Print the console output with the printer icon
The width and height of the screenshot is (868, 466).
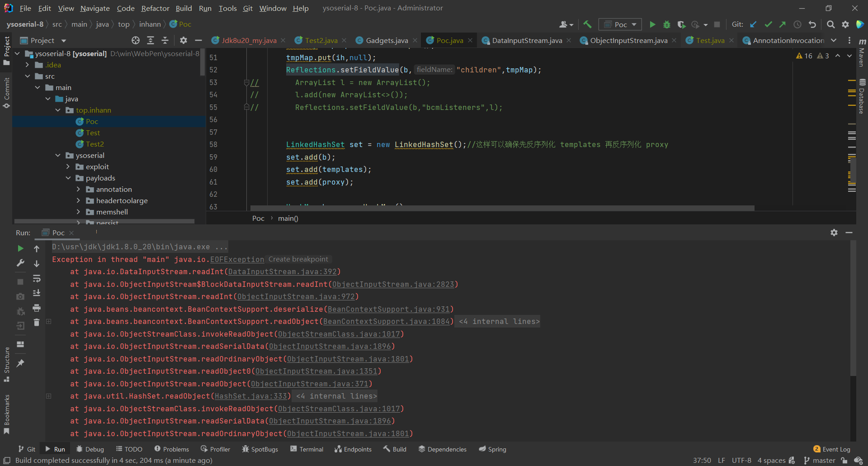click(37, 308)
